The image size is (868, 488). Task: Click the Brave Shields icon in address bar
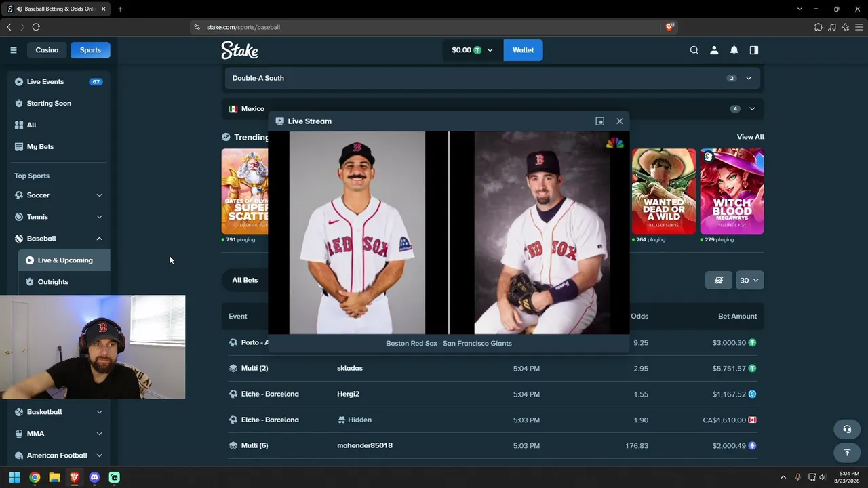pos(669,27)
